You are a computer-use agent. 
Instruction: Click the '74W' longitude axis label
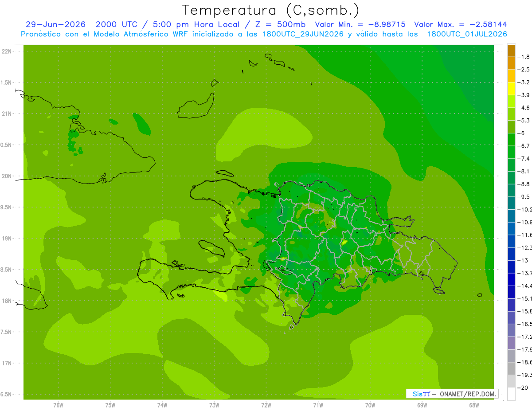click(x=162, y=406)
